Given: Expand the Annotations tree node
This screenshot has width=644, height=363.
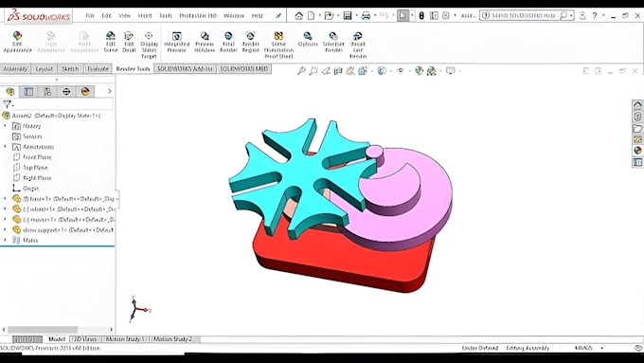Looking at the screenshot, I should (x=5, y=147).
